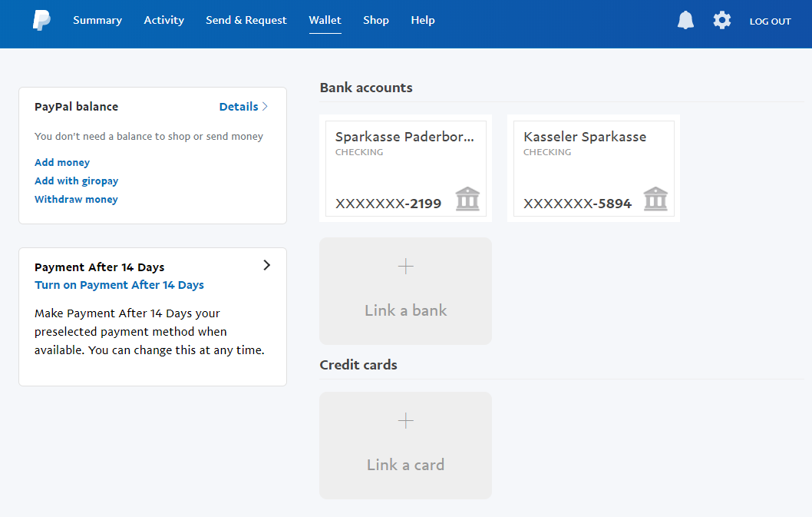Click 'You don't need a balance' text
The height and width of the screenshot is (517, 812).
pos(149,137)
